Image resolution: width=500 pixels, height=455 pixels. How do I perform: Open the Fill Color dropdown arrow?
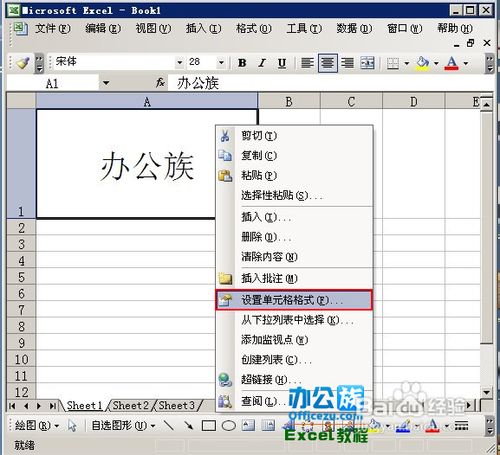(x=436, y=63)
